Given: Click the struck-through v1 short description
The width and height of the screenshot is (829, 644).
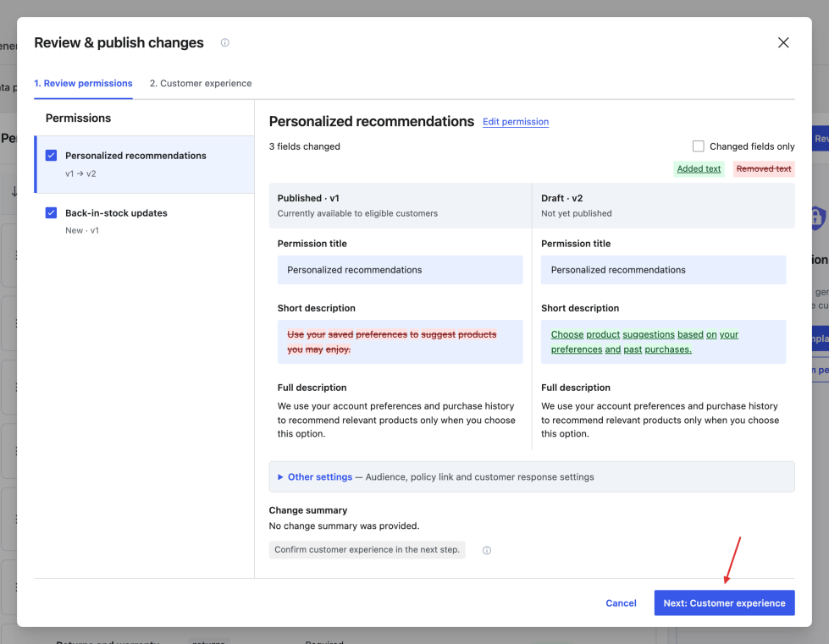Looking at the screenshot, I should click(x=392, y=342).
